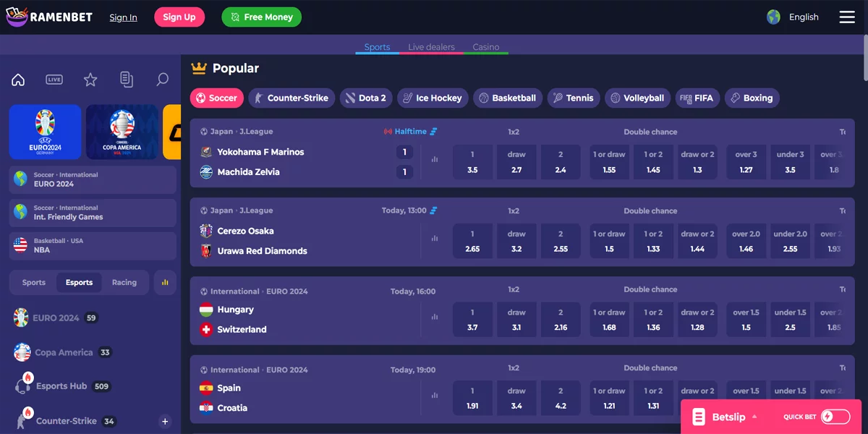Click the Sign In link
This screenshot has height=434, width=868.
(123, 17)
